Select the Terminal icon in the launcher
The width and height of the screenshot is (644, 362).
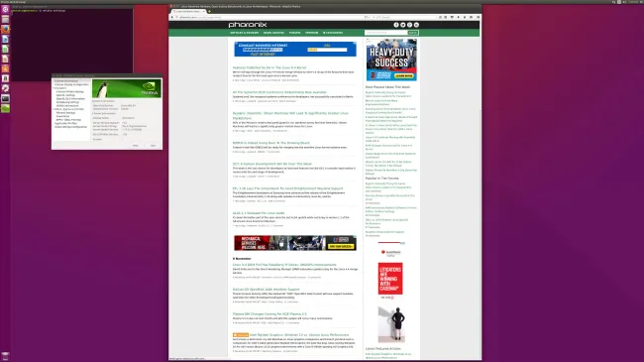(5, 98)
